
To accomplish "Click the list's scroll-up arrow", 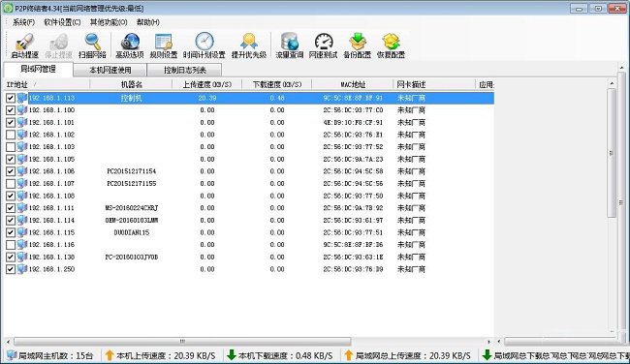I will [612, 83].
